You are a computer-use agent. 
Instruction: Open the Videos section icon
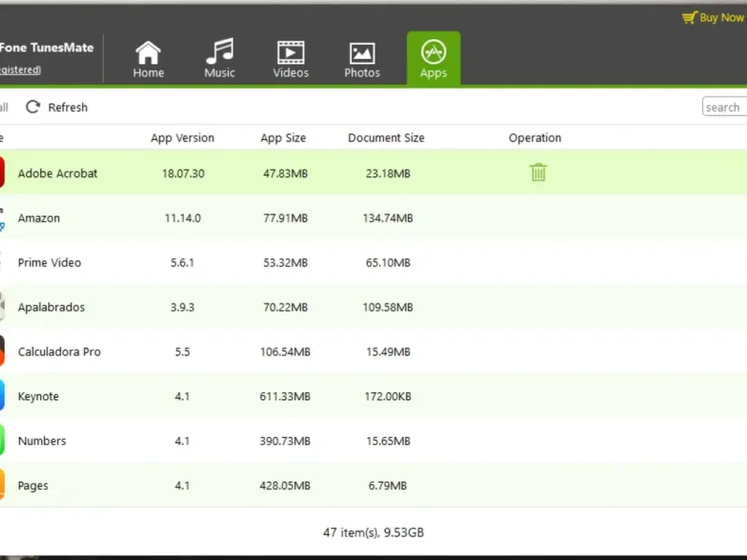point(290,52)
